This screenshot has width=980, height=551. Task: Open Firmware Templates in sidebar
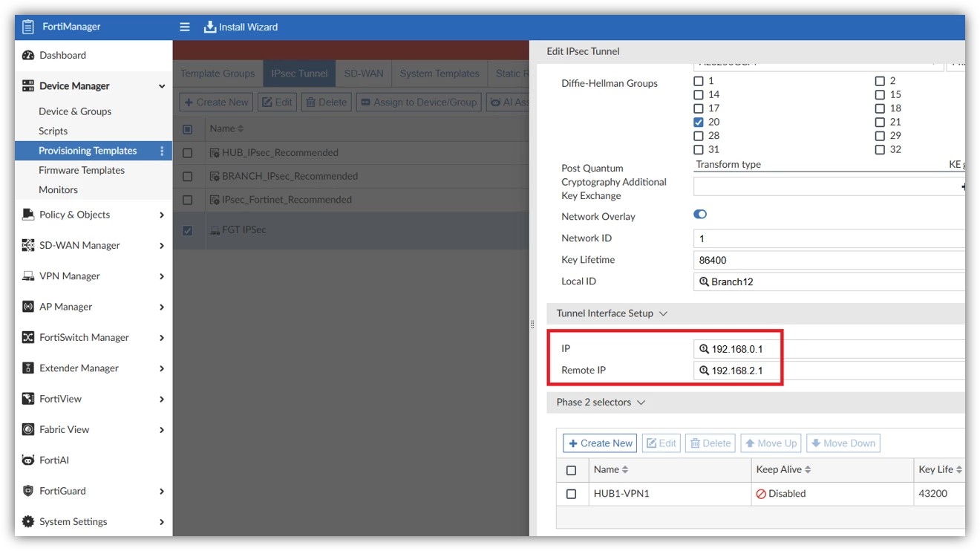(82, 170)
